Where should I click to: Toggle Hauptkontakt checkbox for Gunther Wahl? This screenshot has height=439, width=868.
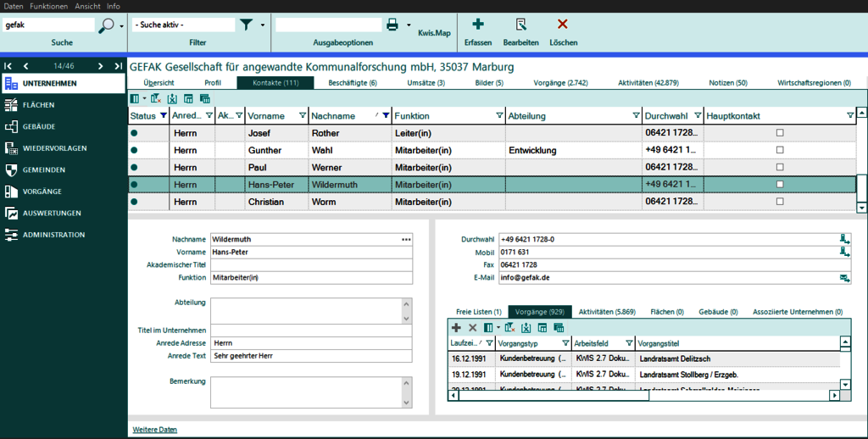pos(780,150)
